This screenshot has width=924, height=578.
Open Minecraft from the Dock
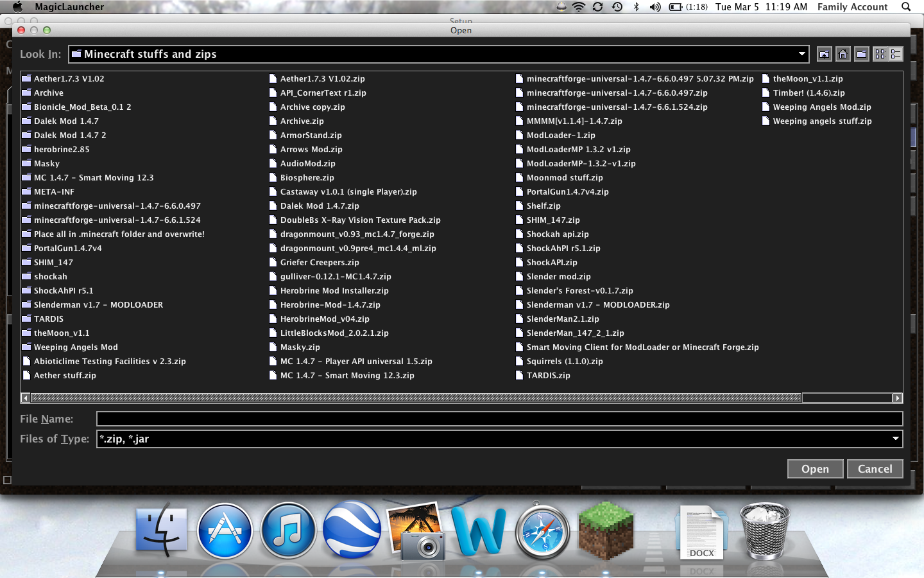[x=606, y=530]
